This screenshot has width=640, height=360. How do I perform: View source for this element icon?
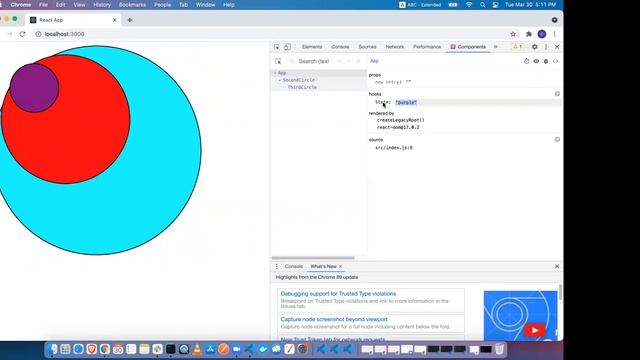point(556,61)
